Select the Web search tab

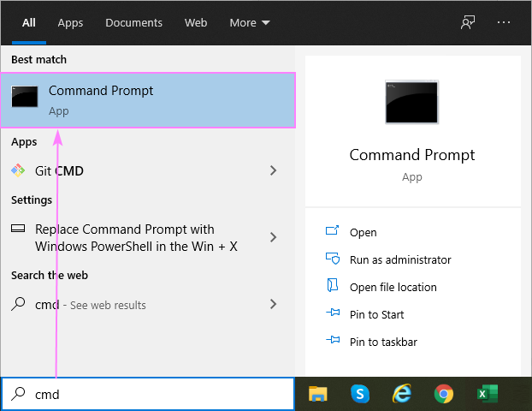point(196,23)
